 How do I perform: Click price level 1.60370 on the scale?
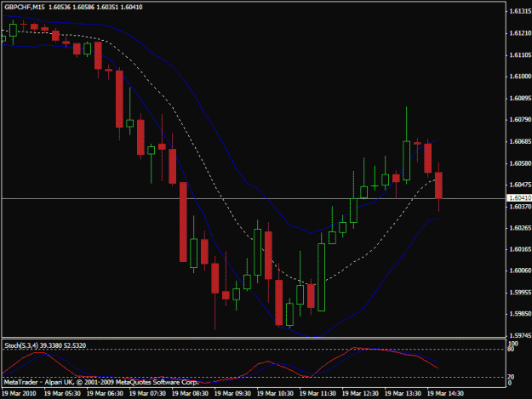pos(520,207)
